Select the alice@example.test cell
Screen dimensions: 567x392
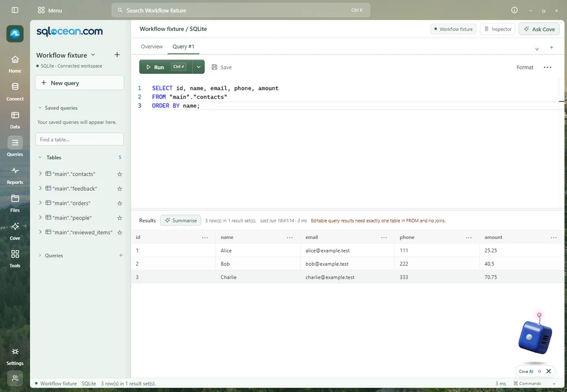(347, 250)
